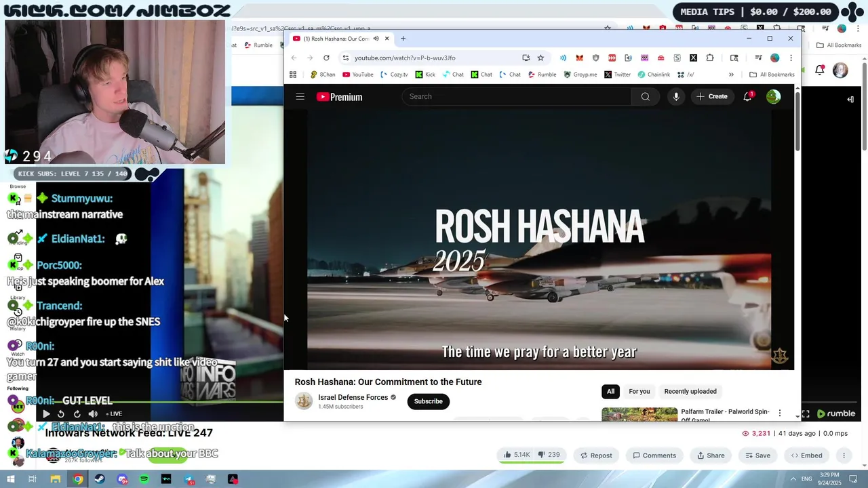868x488 pixels.
Task: Click the YouTube search magnifier button
Action: point(646,96)
